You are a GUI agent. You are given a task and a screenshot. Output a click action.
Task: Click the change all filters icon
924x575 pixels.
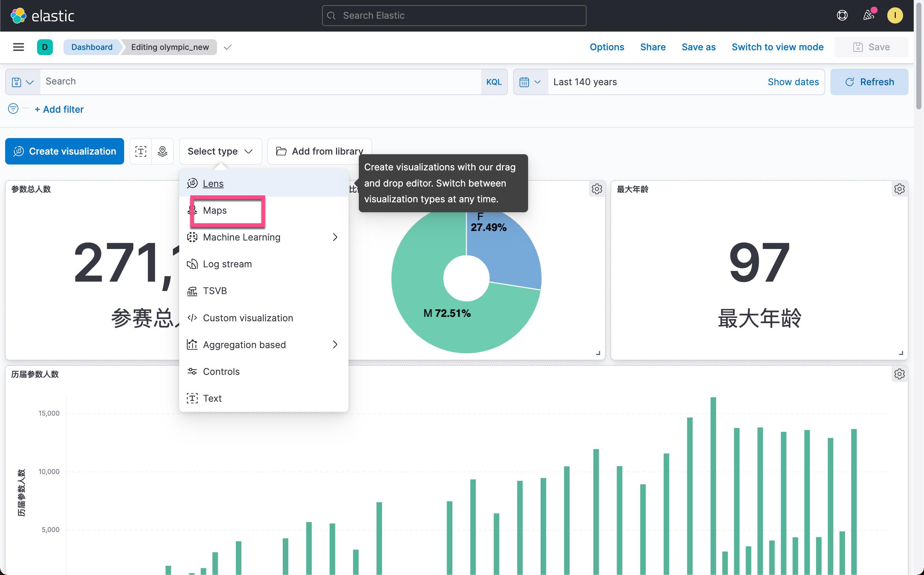coord(13,109)
